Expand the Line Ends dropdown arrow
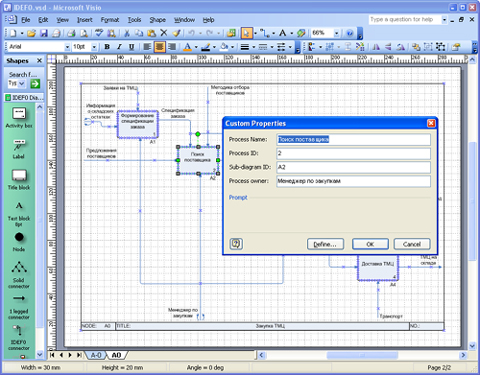Image resolution: width=480 pixels, height=375 pixels. [290, 47]
